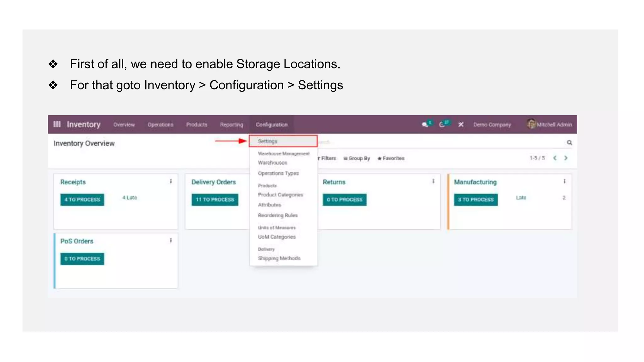
Task: Open PoS Orders card kebab menu
Action: click(x=171, y=240)
